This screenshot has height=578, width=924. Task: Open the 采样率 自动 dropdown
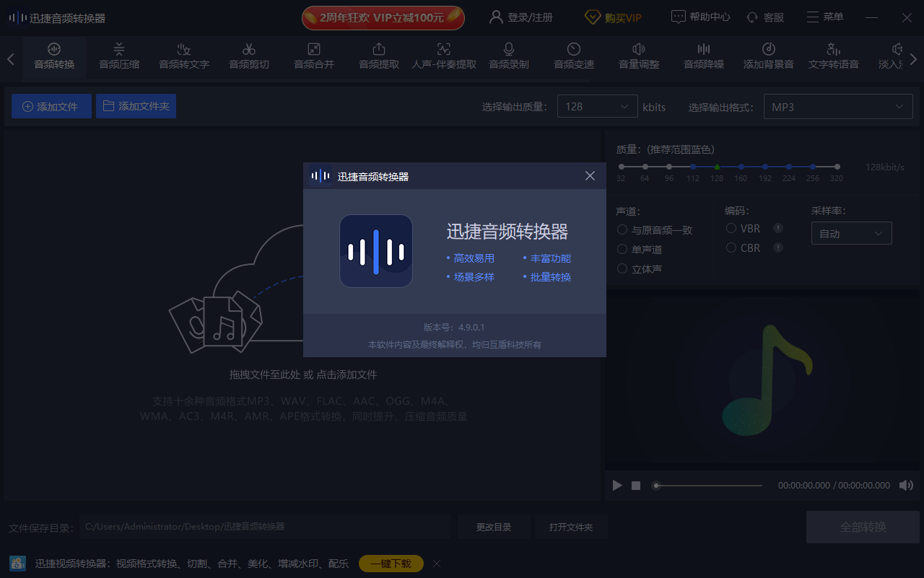pos(852,233)
